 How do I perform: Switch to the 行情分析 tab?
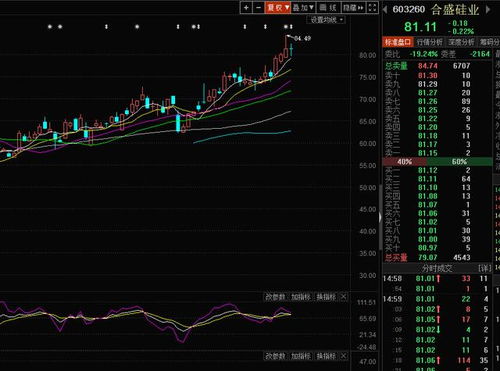[x=429, y=42]
